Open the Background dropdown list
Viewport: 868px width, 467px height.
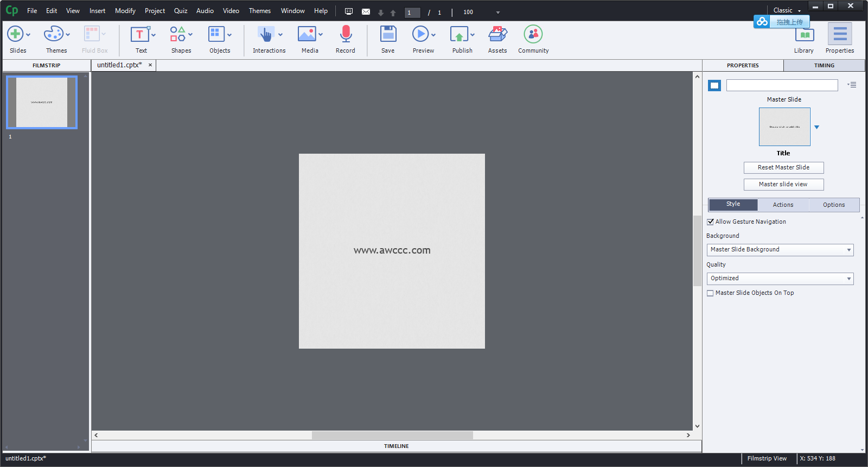click(x=780, y=250)
